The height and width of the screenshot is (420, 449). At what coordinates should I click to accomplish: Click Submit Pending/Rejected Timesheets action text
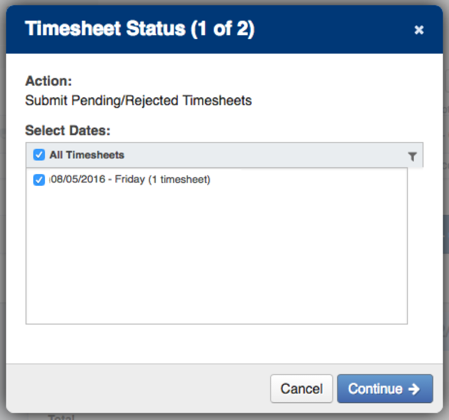pos(138,100)
